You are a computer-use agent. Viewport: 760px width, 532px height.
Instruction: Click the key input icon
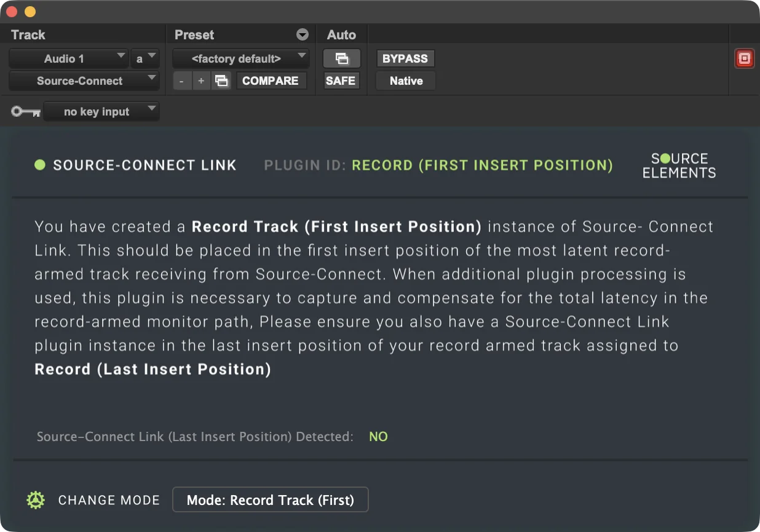(26, 112)
